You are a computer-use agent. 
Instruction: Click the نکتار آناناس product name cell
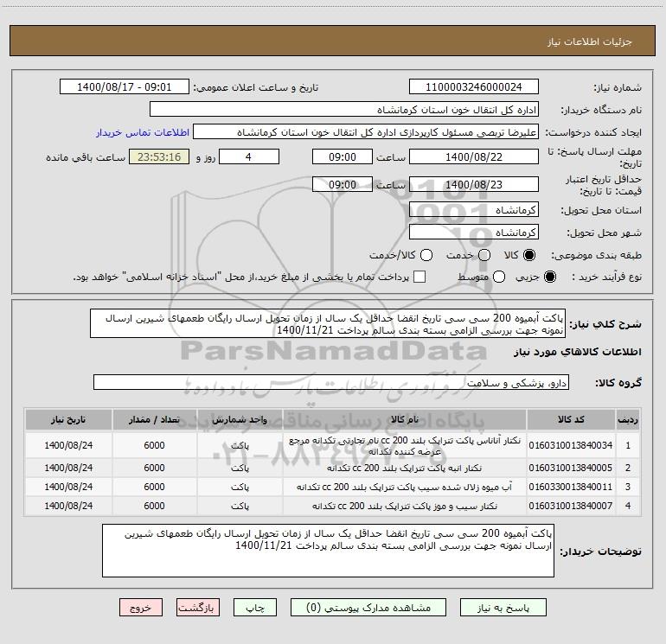(x=405, y=445)
